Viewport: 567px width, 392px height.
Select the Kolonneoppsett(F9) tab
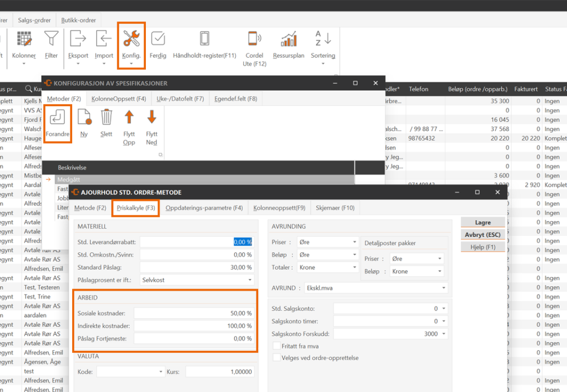(279, 208)
